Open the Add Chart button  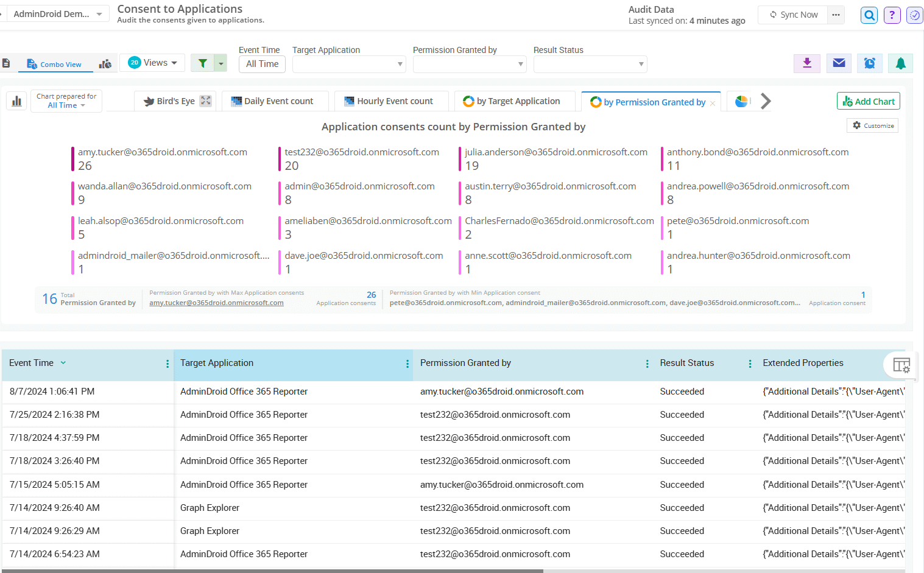(x=868, y=100)
